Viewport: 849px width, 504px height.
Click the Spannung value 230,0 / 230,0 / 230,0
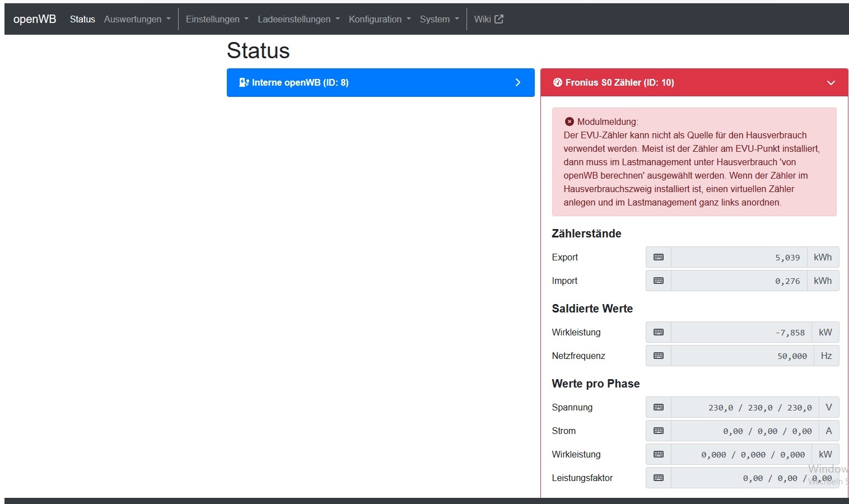click(745, 407)
